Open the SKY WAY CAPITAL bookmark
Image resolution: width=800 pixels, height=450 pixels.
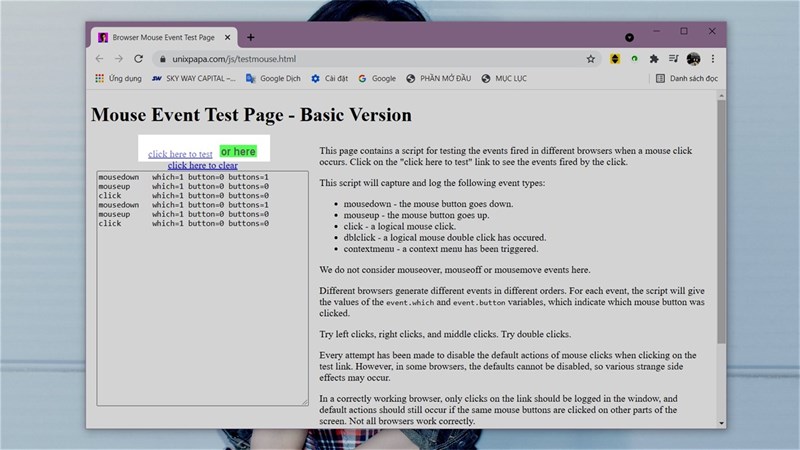194,78
